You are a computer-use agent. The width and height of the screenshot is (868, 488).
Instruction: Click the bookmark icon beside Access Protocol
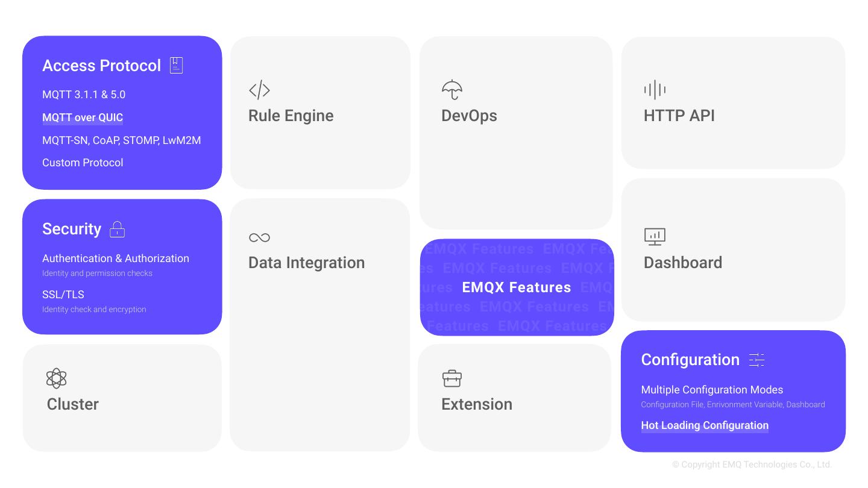coord(176,65)
